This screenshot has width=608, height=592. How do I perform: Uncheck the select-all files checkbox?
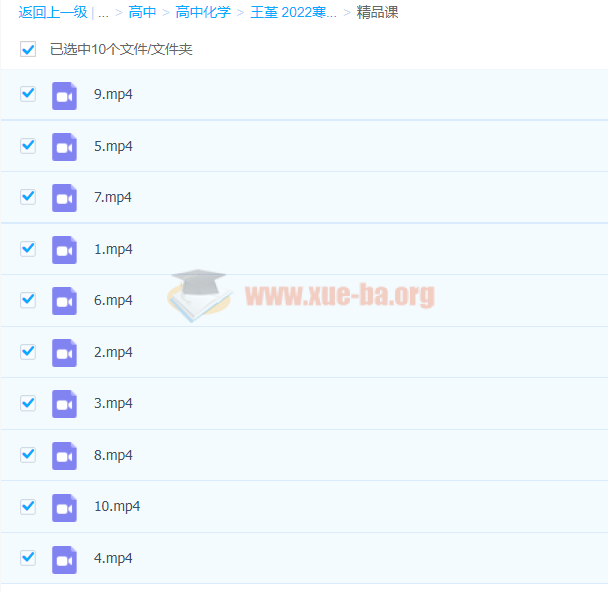click(x=28, y=49)
